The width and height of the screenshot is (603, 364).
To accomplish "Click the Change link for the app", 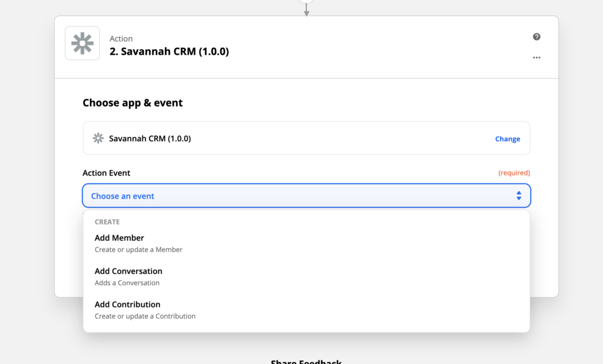I will click(507, 139).
